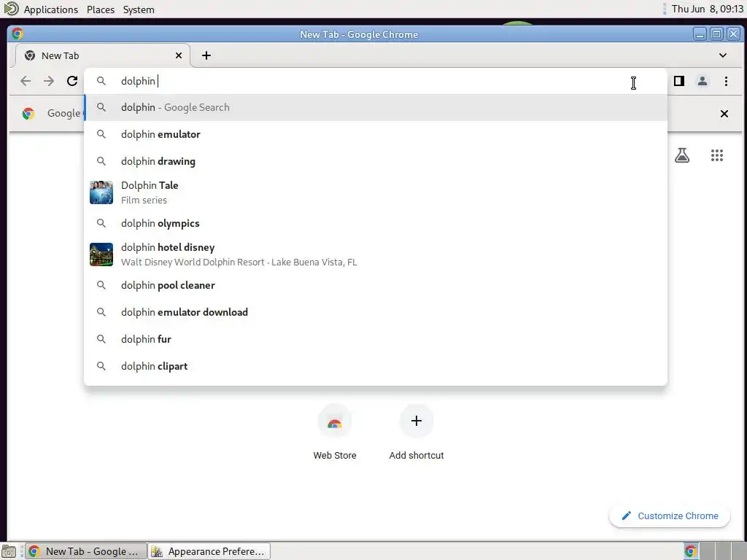747x560 pixels.
Task: Click the Dolphin Tale thumbnail image
Action: pyautogui.click(x=101, y=192)
